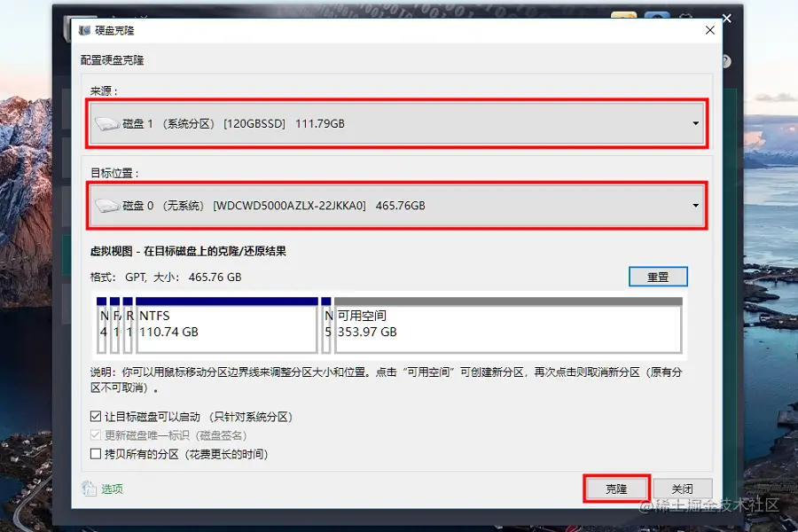Click the 硬盘克隆 title bar icon

pos(84,30)
